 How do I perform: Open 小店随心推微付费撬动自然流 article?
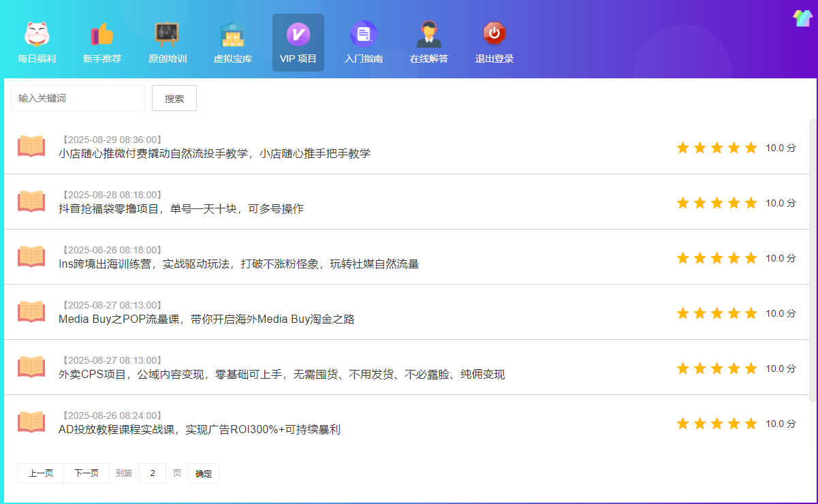click(215, 154)
